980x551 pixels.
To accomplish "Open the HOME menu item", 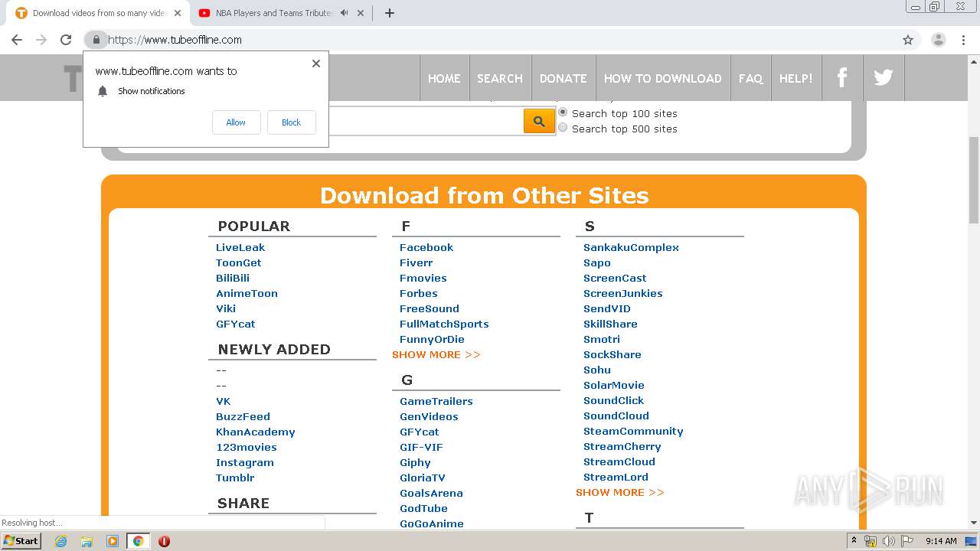I will pyautogui.click(x=444, y=78).
